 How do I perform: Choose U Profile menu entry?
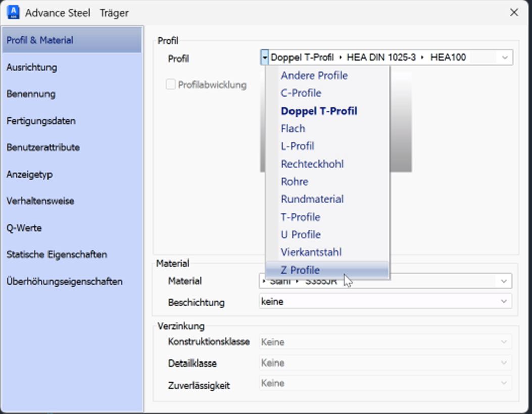[327, 234]
